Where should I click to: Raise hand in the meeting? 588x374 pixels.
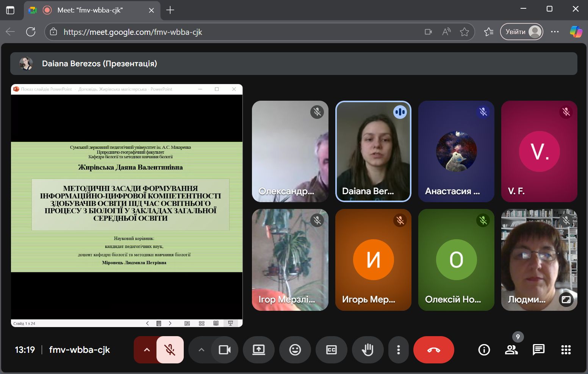367,350
